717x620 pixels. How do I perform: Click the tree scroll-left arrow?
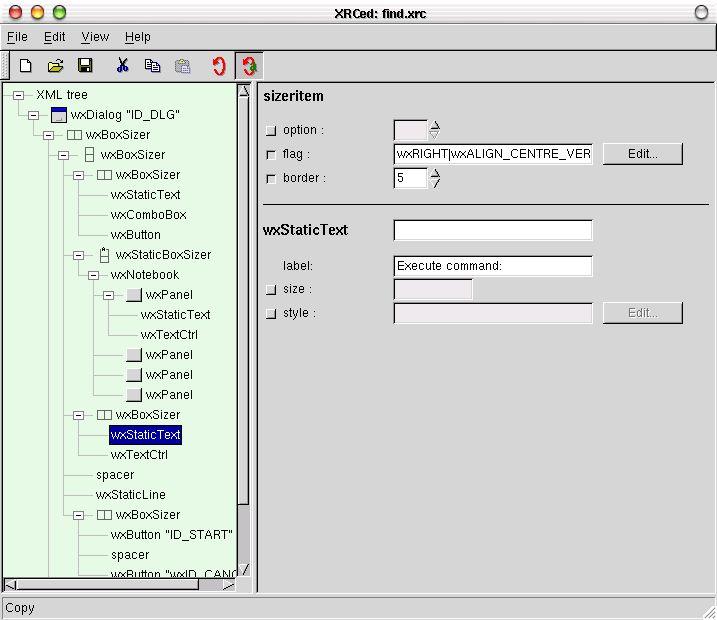pyautogui.click(x=11, y=585)
